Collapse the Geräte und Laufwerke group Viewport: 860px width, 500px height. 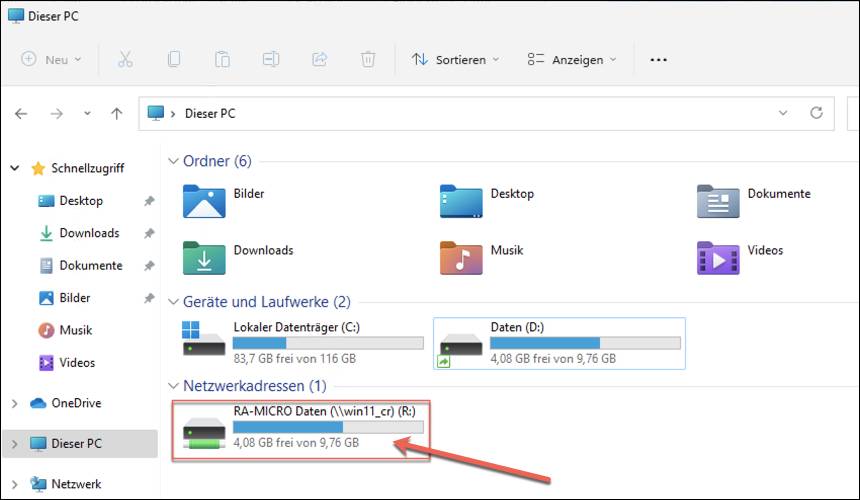[x=173, y=302]
